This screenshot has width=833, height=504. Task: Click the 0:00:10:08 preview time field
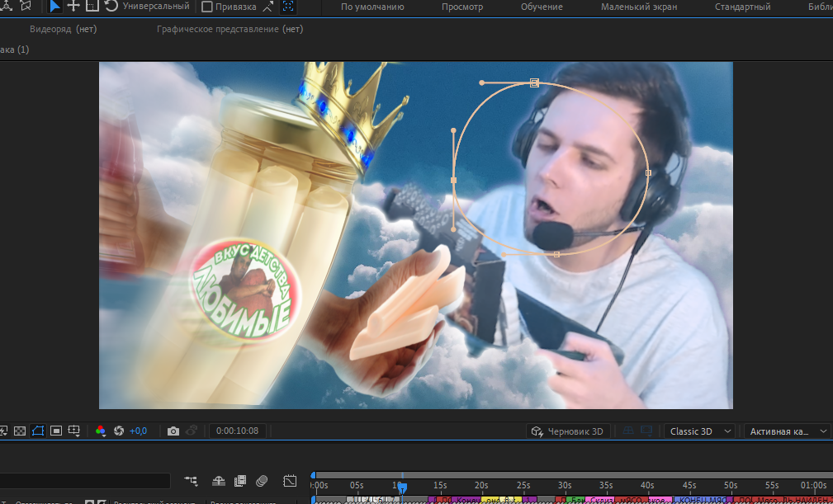238,431
